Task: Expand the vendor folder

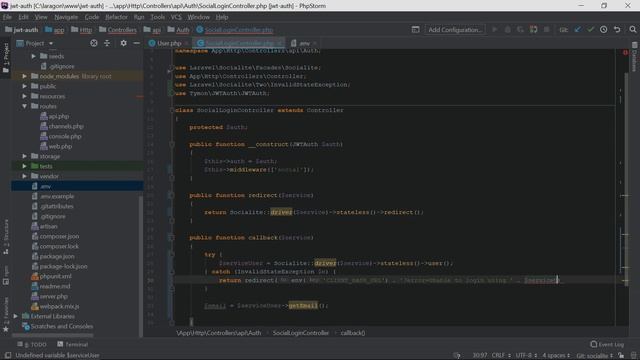Action: click(x=24, y=176)
